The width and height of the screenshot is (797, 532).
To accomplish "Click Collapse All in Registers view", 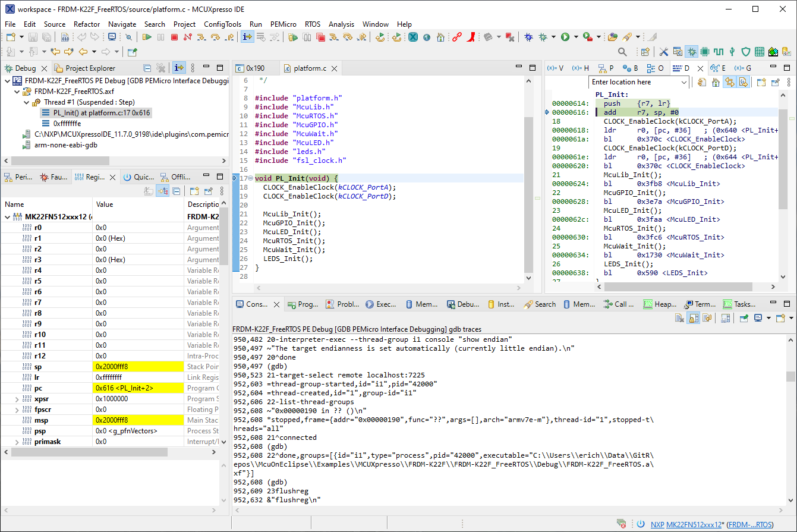I will coord(176,191).
